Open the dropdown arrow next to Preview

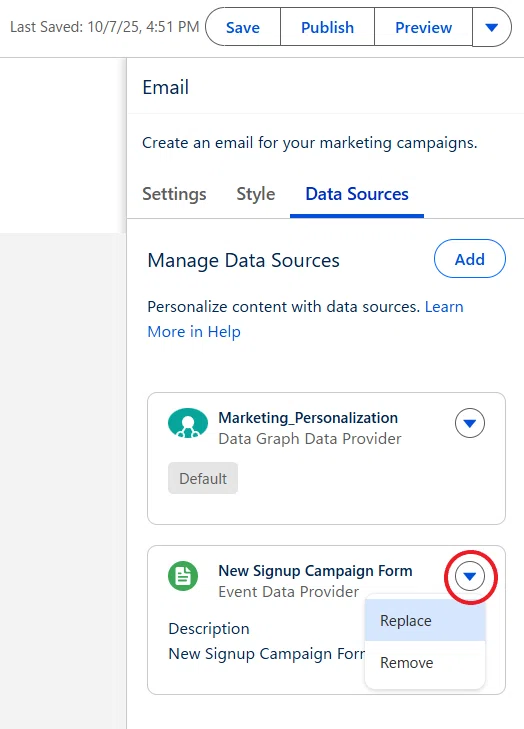pos(491,27)
